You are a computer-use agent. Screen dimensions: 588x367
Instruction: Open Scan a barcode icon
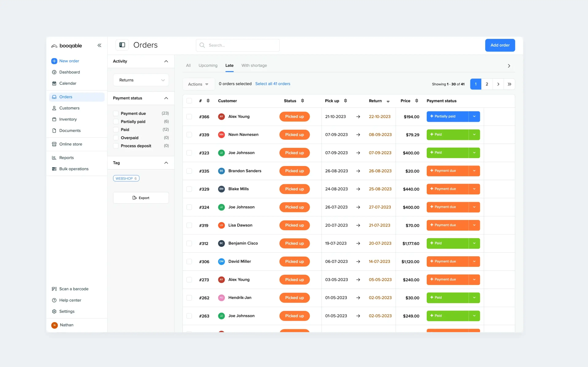[x=54, y=289]
